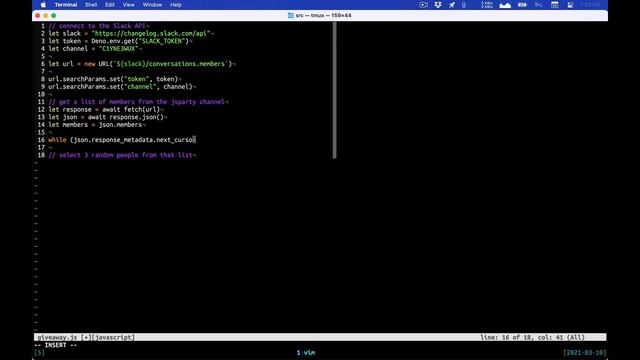Click 'giveaway.js' in the vim status line
The width and height of the screenshot is (640, 360).
click(57, 338)
